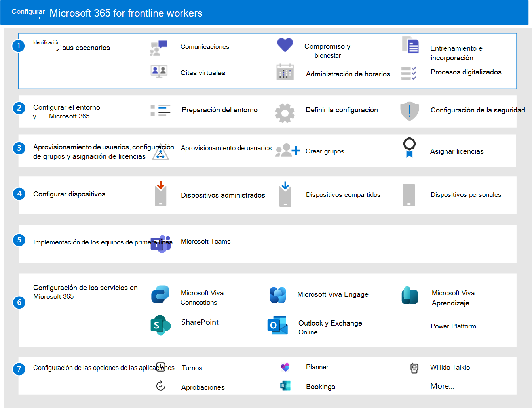The height and width of the screenshot is (408, 532).
Task: Open the SharePoint text link
Action: pos(200,322)
